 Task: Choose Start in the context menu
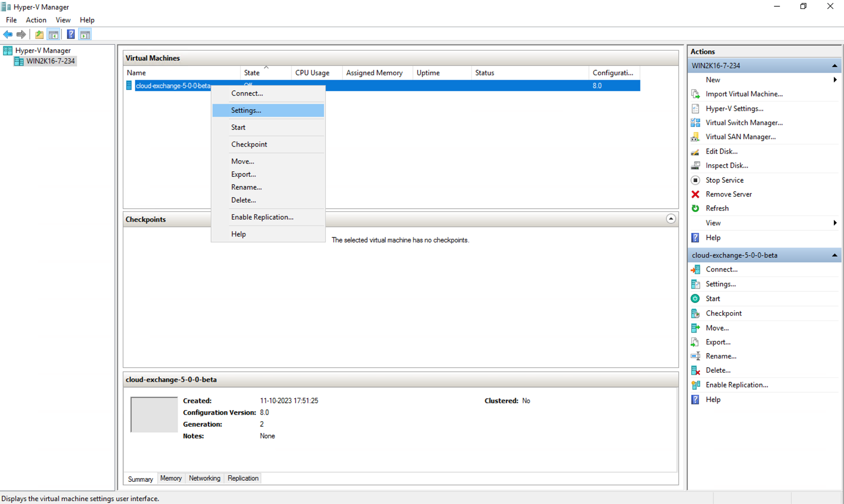pyautogui.click(x=268, y=127)
